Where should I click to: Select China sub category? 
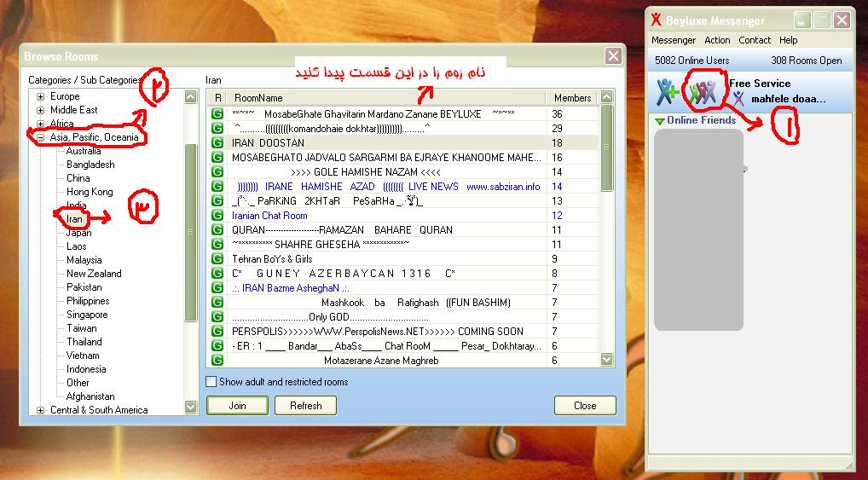pyautogui.click(x=78, y=177)
